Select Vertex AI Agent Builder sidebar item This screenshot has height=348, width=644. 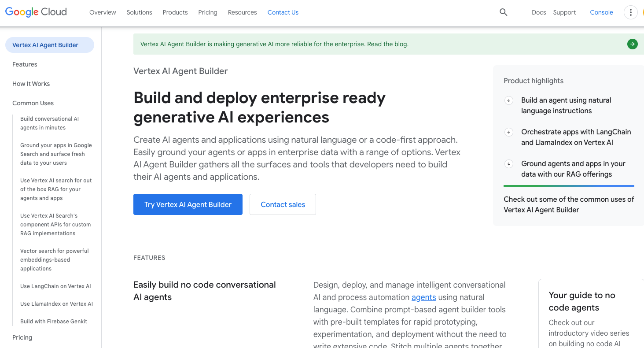(x=50, y=45)
